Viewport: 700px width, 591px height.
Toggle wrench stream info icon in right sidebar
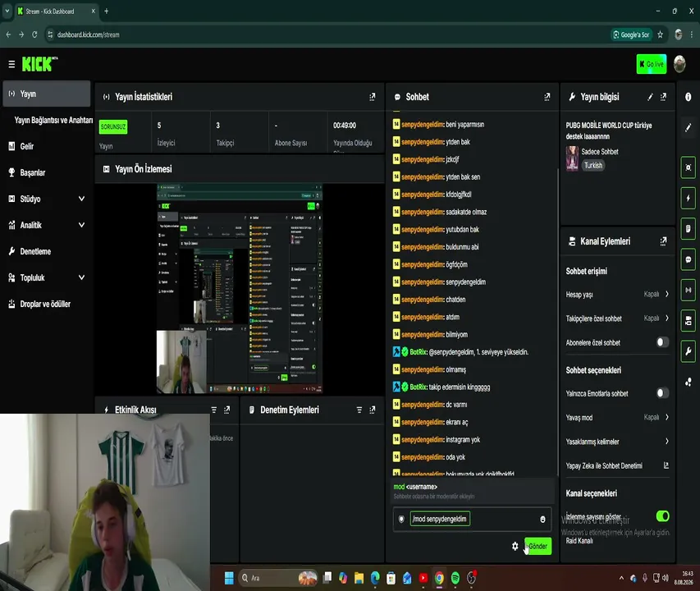(688, 352)
